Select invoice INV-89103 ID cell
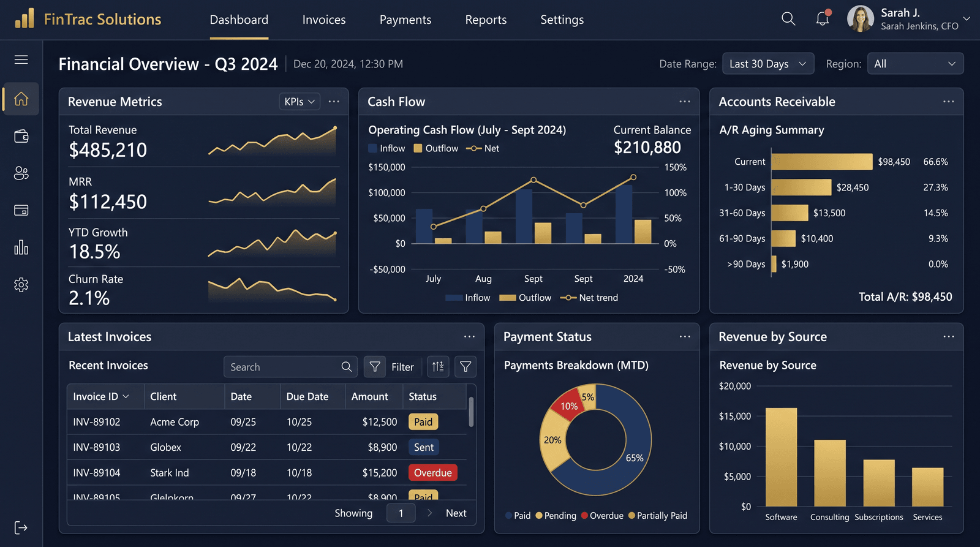The image size is (980, 547). pos(97,447)
